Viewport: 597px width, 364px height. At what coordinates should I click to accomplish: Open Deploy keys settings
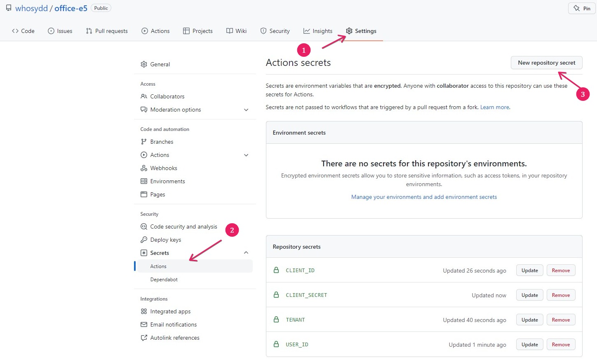[166, 240]
